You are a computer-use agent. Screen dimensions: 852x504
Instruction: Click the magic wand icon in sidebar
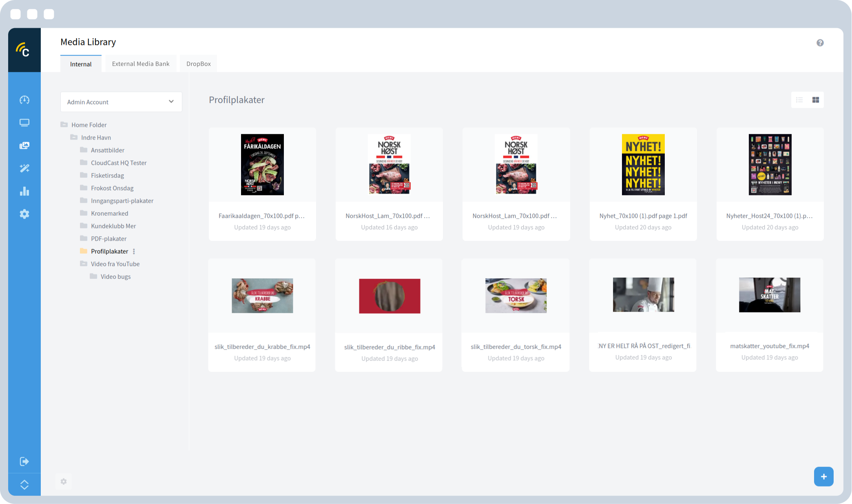[x=24, y=168]
